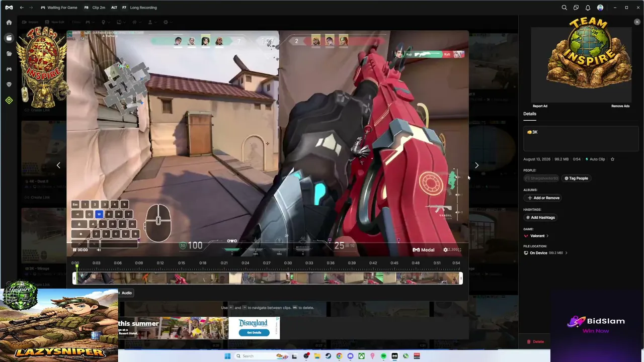Click the Waiting For Game status
Viewport: 644px width, 362px height.
[59, 8]
